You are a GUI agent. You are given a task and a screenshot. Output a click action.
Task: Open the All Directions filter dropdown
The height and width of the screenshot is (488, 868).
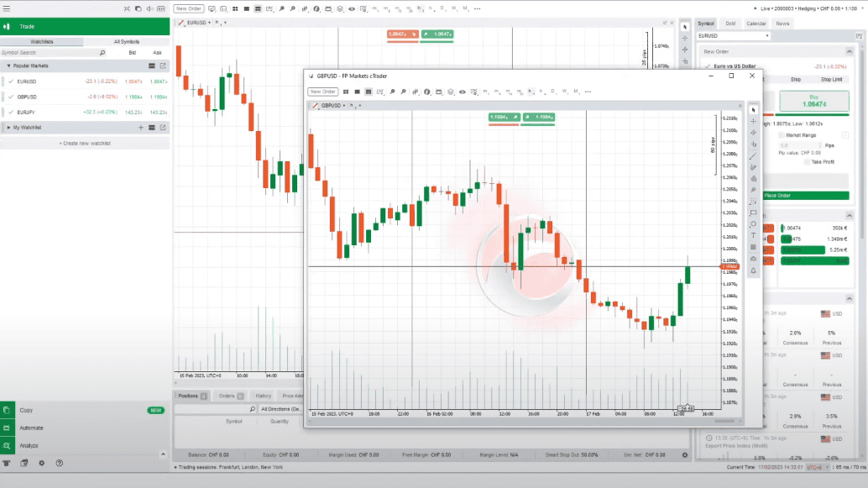281,407
